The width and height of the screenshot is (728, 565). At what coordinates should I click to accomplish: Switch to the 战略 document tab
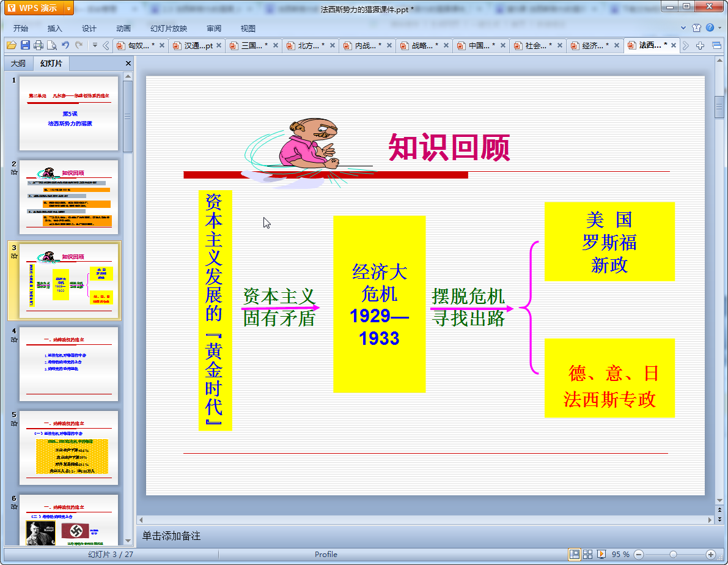pos(424,45)
